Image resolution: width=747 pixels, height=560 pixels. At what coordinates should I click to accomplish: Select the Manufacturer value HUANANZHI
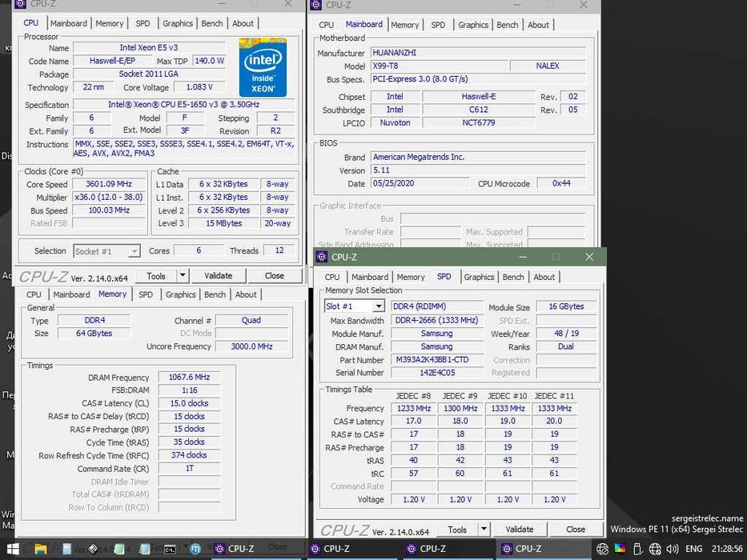(x=478, y=52)
